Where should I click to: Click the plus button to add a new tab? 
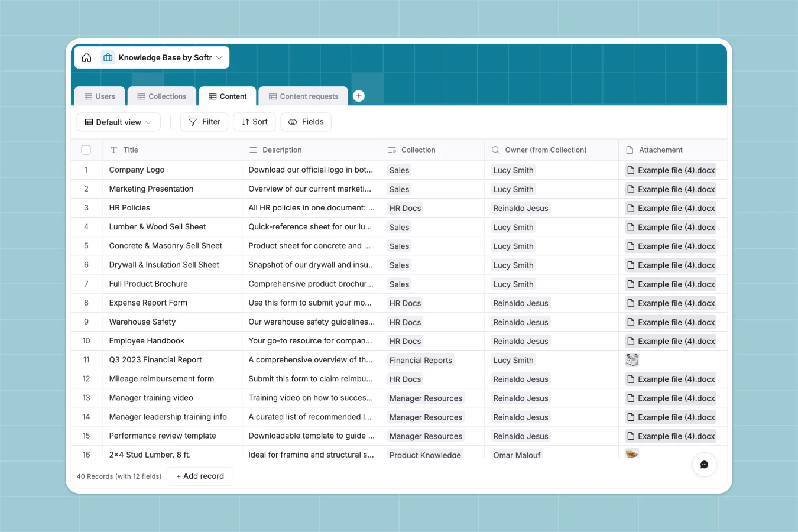tap(359, 95)
